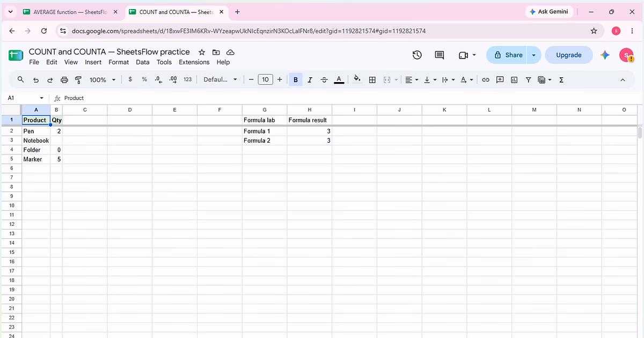Click the Share button
644x338 pixels.
(508, 55)
